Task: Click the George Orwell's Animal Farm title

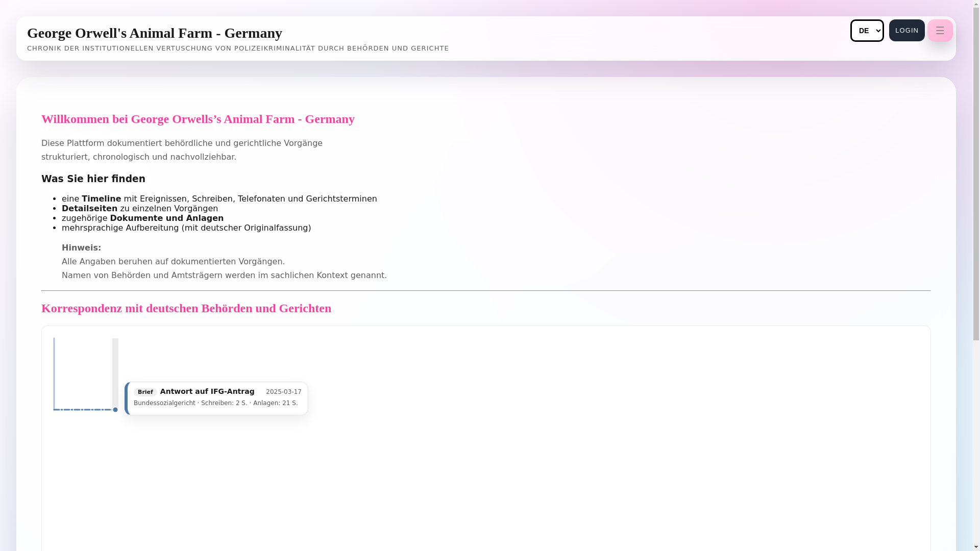Action: pyautogui.click(x=155, y=33)
